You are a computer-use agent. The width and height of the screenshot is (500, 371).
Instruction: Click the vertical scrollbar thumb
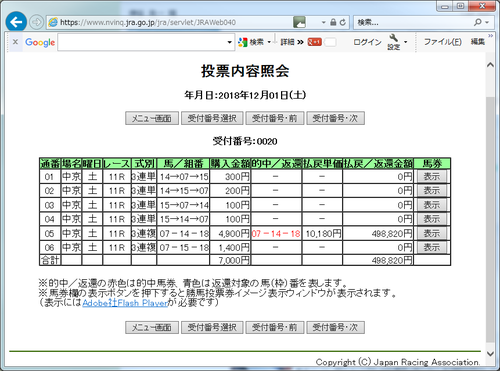(490, 219)
